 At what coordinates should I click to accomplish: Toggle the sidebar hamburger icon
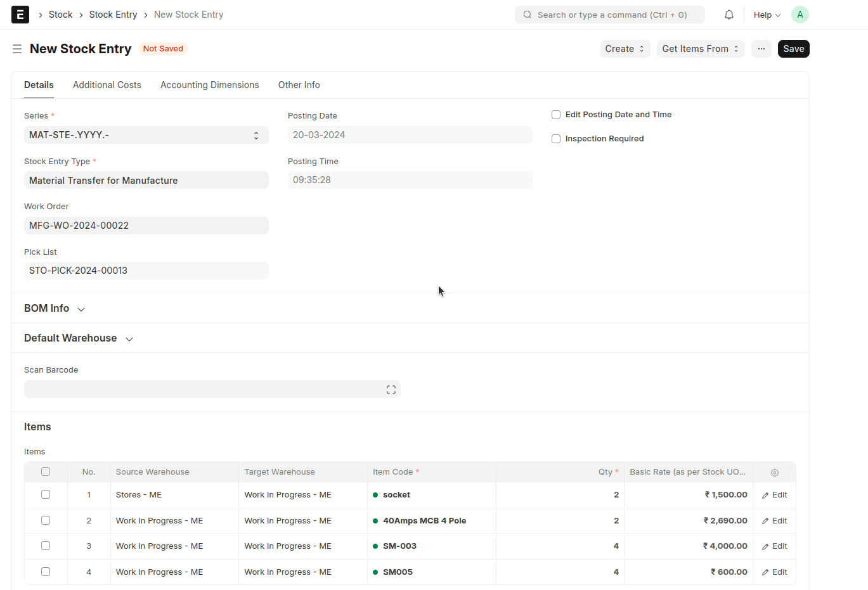[17, 49]
